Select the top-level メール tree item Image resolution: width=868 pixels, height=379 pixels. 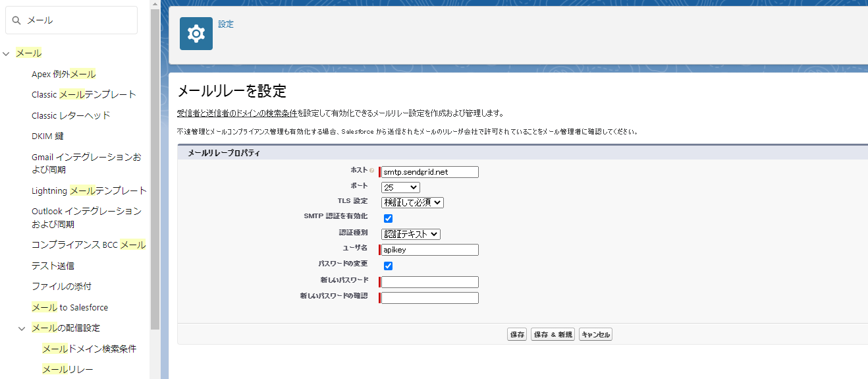[29, 53]
